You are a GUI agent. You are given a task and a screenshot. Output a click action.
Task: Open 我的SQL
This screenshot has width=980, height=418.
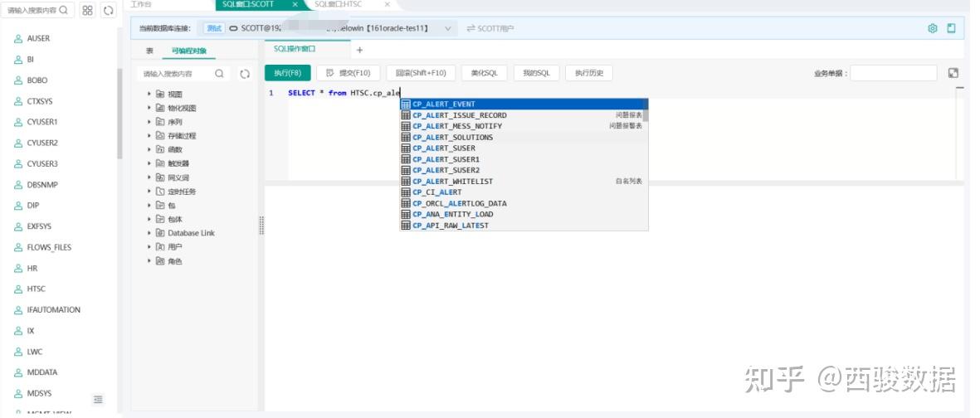[x=536, y=73]
